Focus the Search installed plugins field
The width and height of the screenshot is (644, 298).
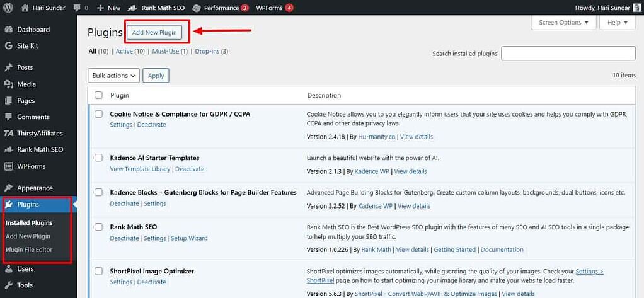(568, 54)
